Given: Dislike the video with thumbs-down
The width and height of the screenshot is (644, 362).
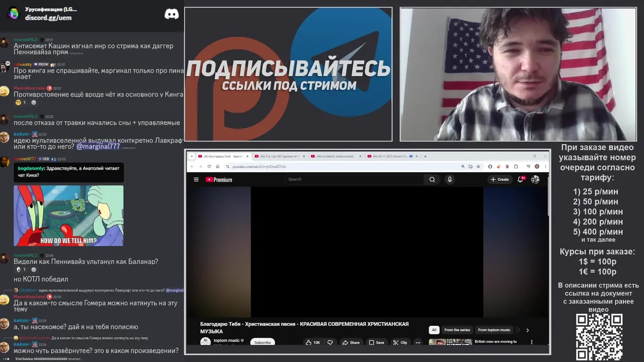Looking at the screenshot, I should (x=330, y=342).
